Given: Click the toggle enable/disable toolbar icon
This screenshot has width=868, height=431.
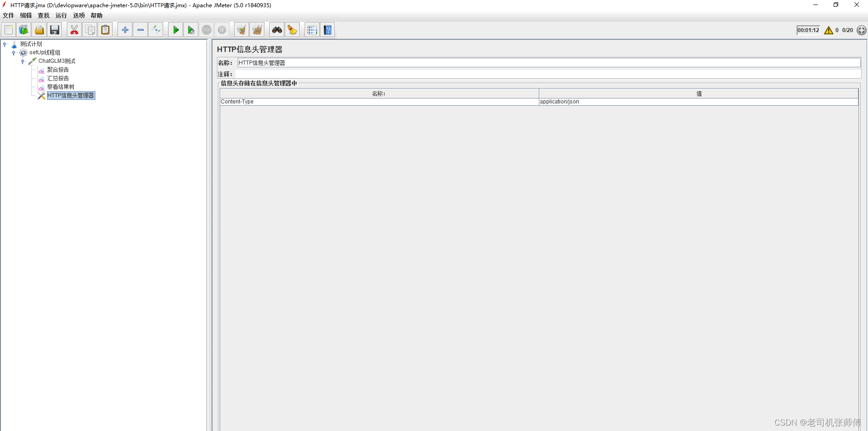Looking at the screenshot, I should click(x=156, y=30).
